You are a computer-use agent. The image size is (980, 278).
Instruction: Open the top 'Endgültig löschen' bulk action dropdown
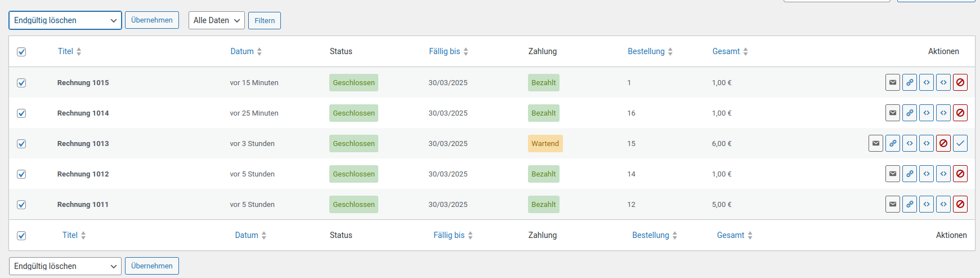click(65, 20)
